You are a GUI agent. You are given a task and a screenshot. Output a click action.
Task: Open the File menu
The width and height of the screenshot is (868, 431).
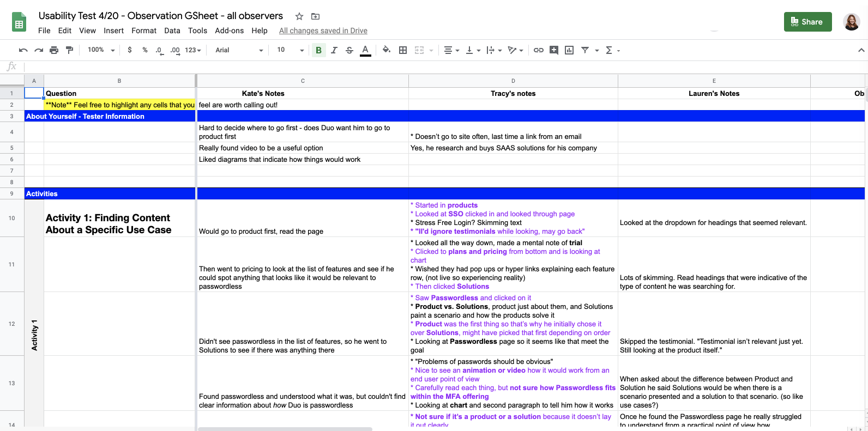(x=44, y=31)
